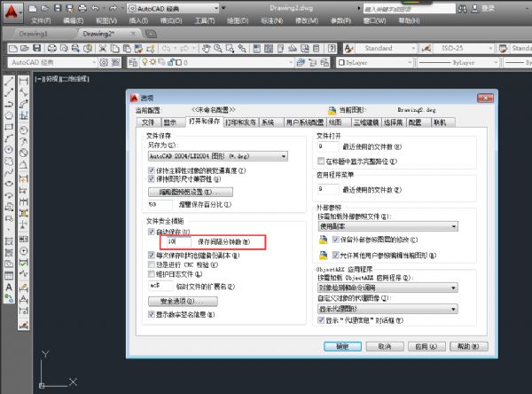Viewport: 532px width, 394px height.
Task: Toggle 保持注释性对象的视觉逼真度 checkbox
Action: tap(152, 170)
